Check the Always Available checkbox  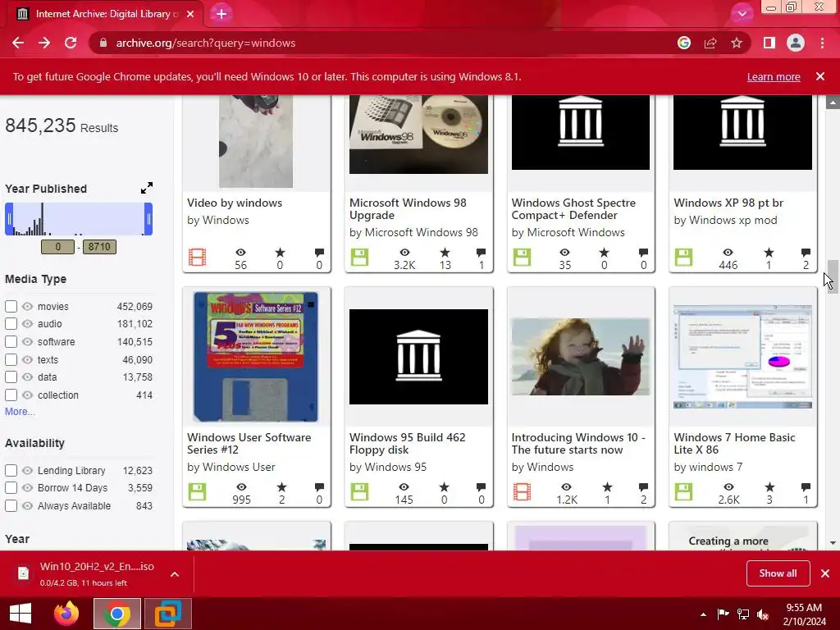click(x=11, y=505)
